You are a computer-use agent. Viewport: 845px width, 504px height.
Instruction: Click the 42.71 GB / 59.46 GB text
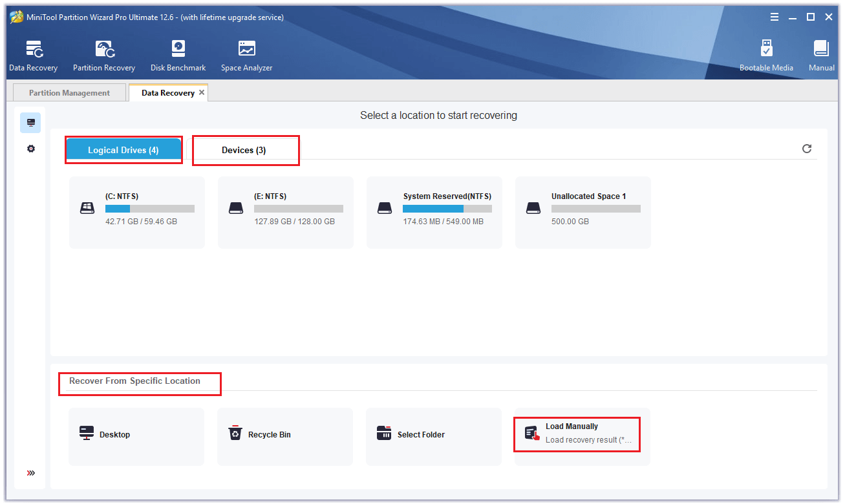coord(141,222)
